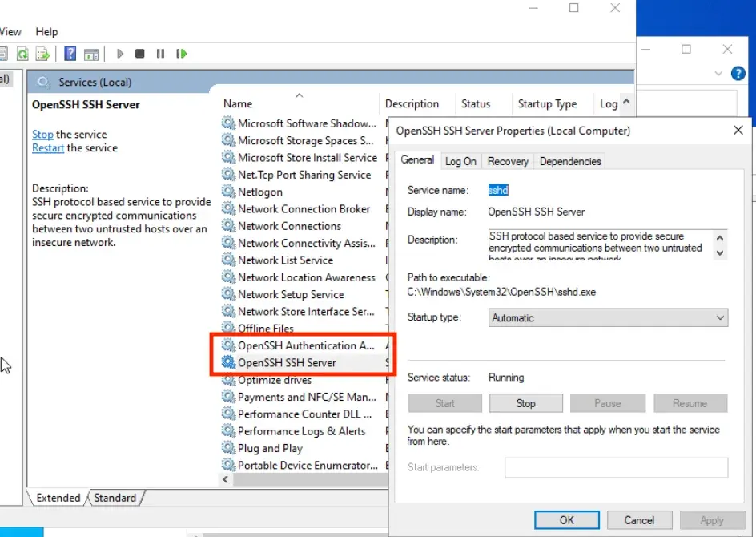
Task: Click the Stop button in Service status
Action: [526, 403]
